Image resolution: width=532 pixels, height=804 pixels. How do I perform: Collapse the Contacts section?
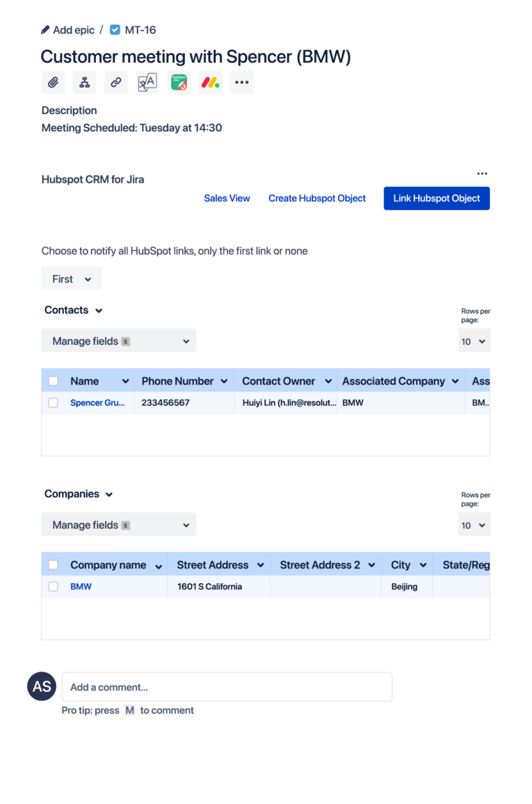click(99, 310)
